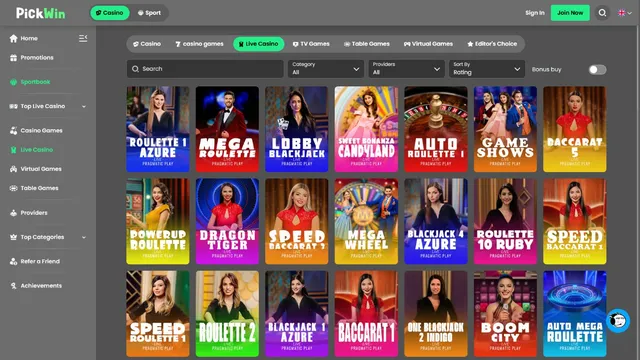Image resolution: width=640 pixels, height=360 pixels.
Task: Open the live chat support bubble
Action: 618,321
